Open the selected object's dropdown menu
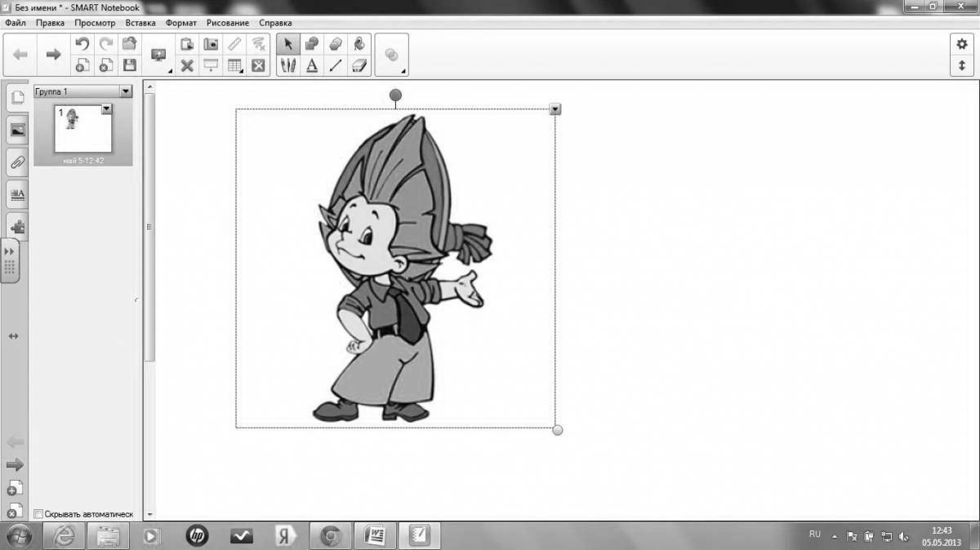The height and width of the screenshot is (550, 980). pyautogui.click(x=556, y=108)
